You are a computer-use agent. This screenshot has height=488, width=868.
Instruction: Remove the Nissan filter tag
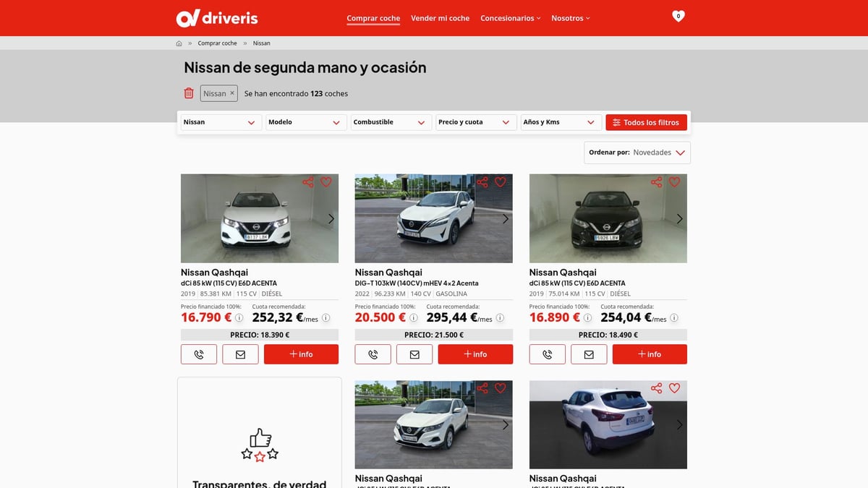pyautogui.click(x=232, y=93)
